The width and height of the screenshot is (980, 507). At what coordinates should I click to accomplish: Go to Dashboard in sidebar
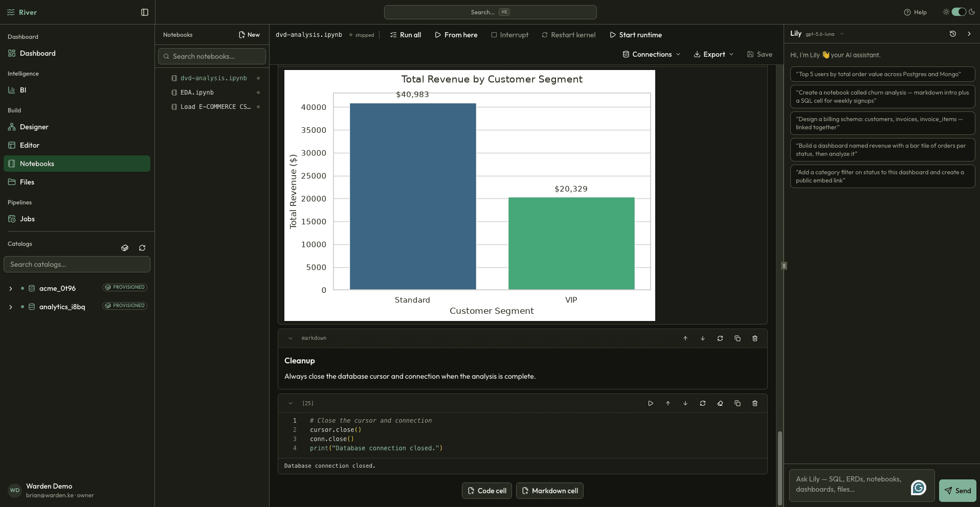pos(77,53)
